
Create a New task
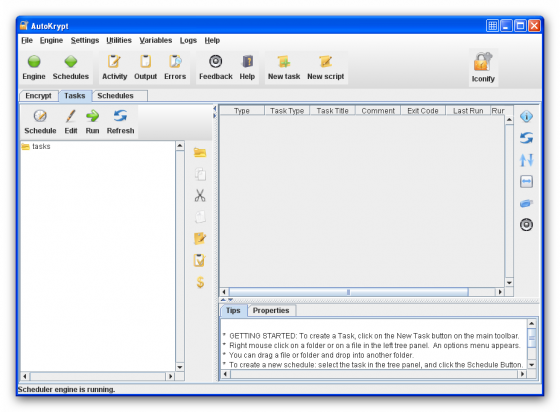pos(284,67)
